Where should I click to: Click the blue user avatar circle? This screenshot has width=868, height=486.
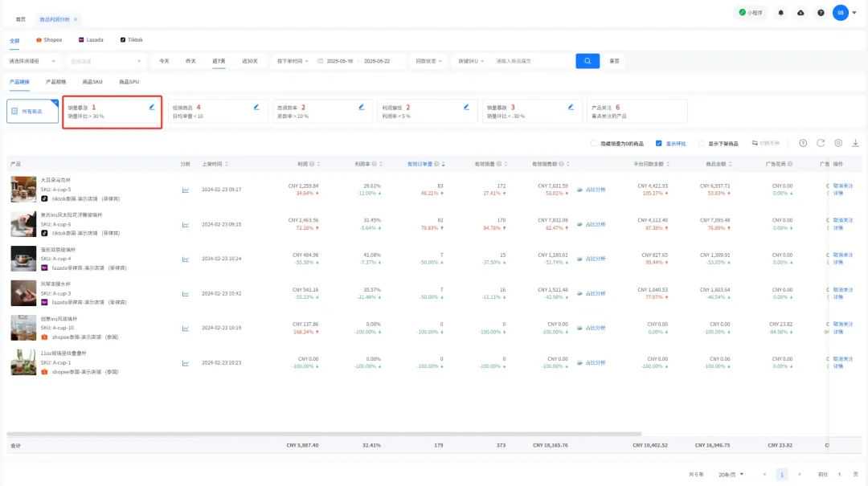click(841, 13)
